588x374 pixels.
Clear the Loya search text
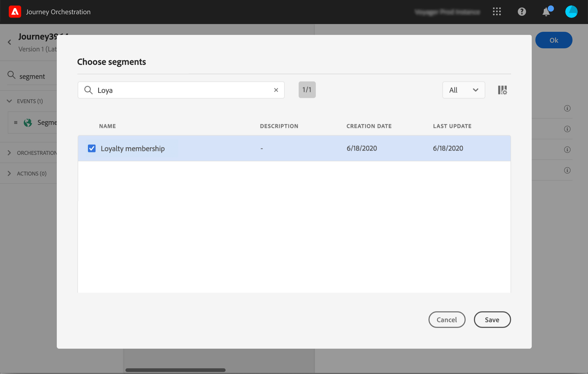(276, 90)
